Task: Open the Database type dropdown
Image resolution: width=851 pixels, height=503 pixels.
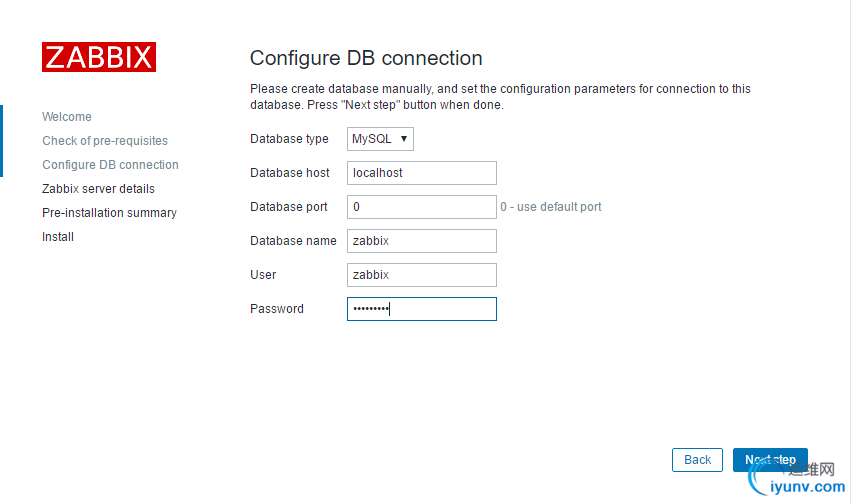Action: pos(380,139)
